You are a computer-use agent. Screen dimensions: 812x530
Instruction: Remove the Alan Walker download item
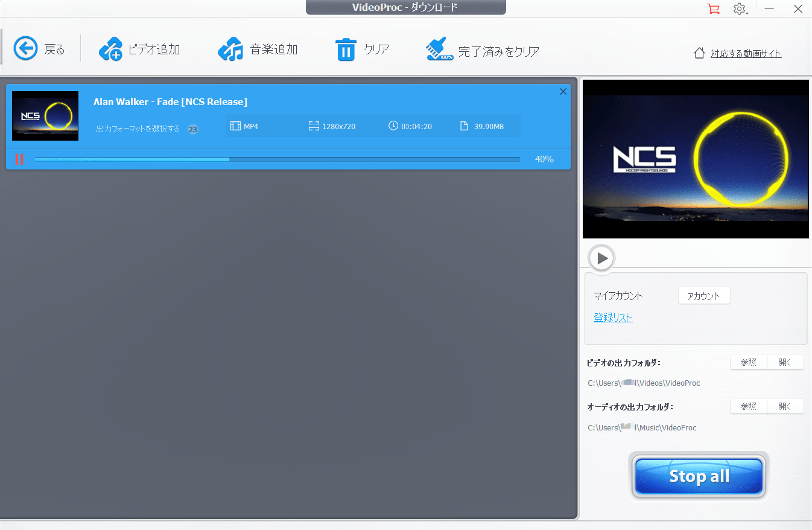click(x=563, y=92)
